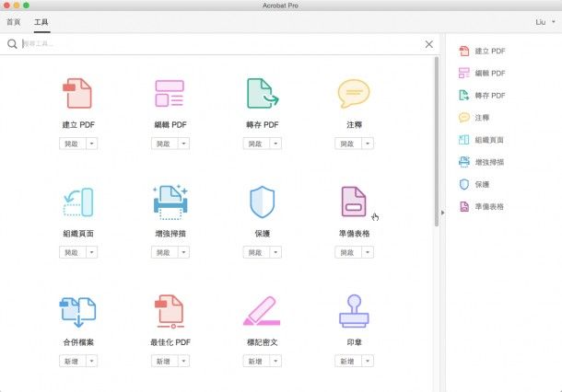This screenshot has height=392, width=562.
Task: Click the 注釋 speech bubble icon in grid
Action: [x=354, y=94]
